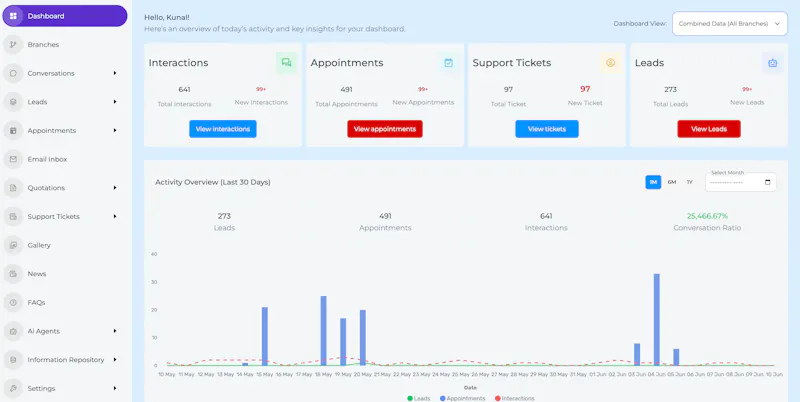
Task: Select the 1M time range
Action: coord(653,182)
